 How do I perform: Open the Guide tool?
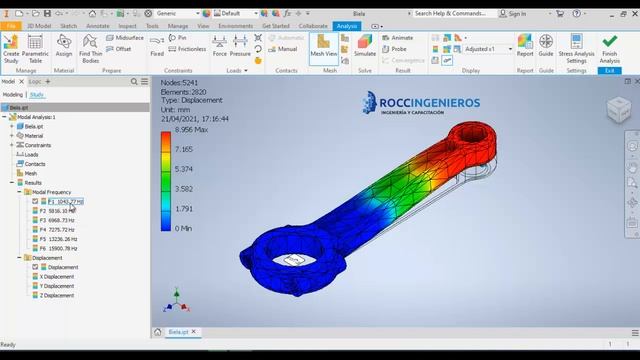(546, 45)
